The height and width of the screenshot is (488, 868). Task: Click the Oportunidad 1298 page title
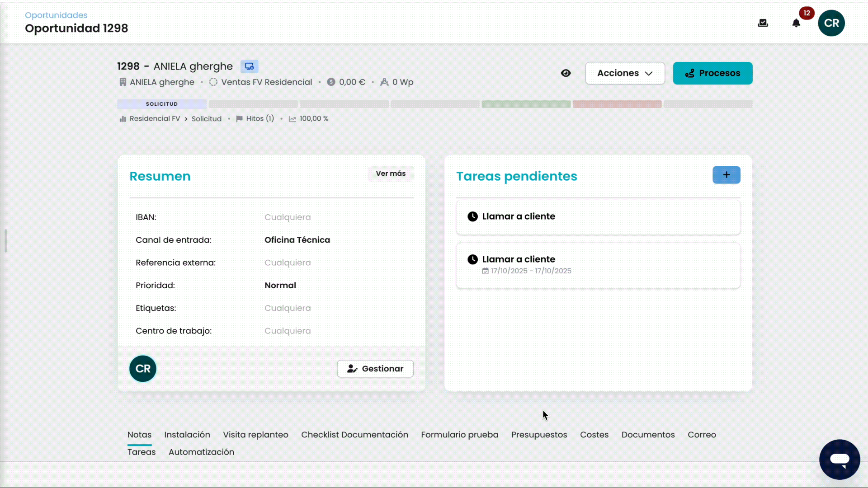(x=76, y=28)
